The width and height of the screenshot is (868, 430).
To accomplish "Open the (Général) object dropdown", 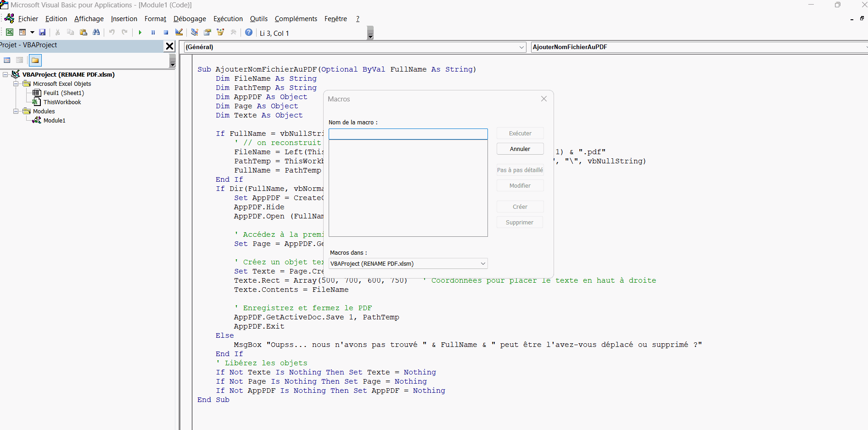I will (x=521, y=47).
